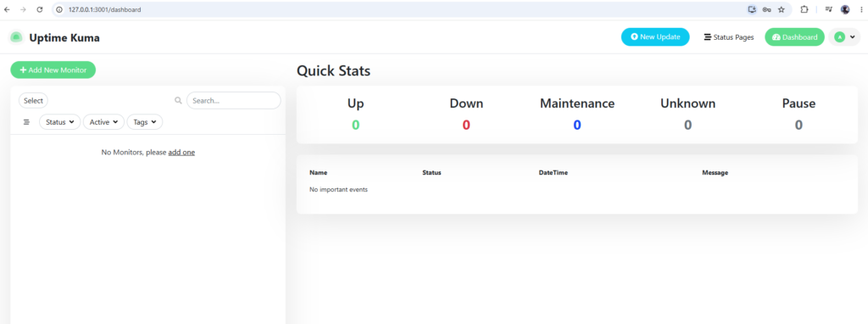868x324 pixels.
Task: Open the site information icon in the address bar
Action: [59, 9]
